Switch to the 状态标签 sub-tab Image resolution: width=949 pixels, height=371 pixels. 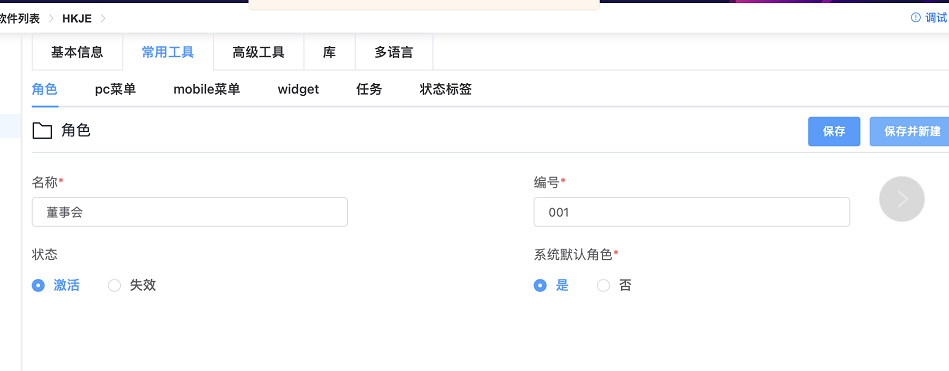tap(445, 90)
